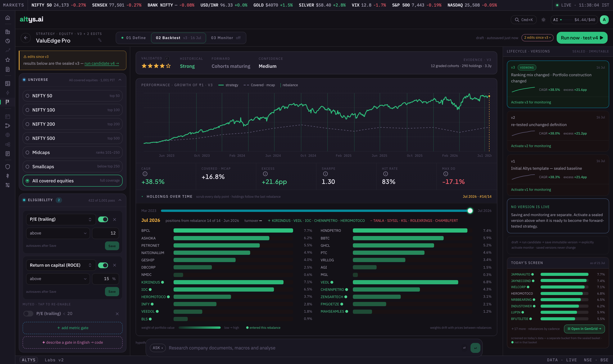Show Max DD info icon
The height and width of the screenshot is (364, 613).
446,174
